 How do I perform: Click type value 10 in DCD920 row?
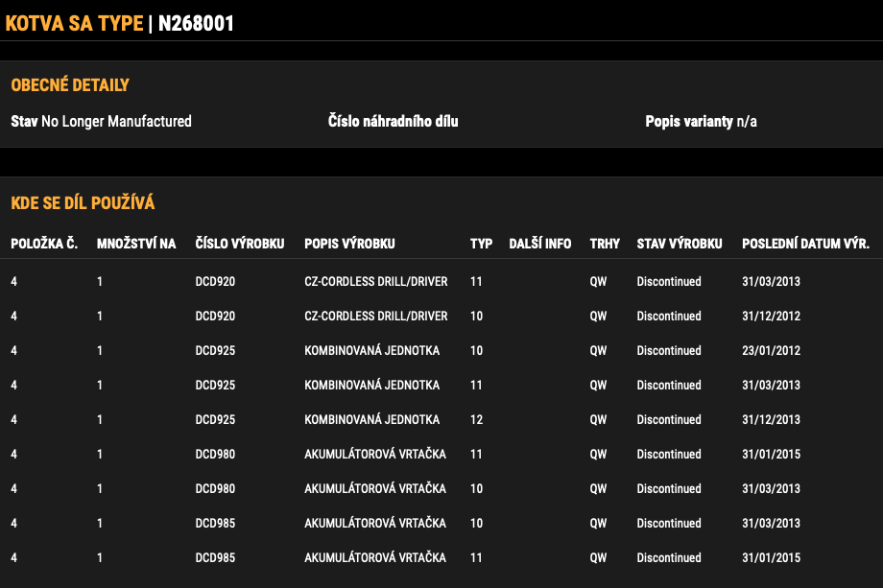(476, 317)
